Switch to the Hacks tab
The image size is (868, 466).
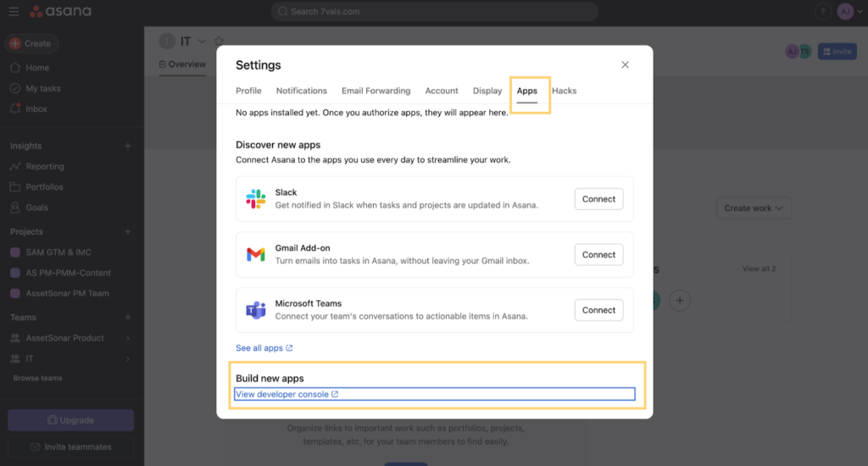(564, 91)
